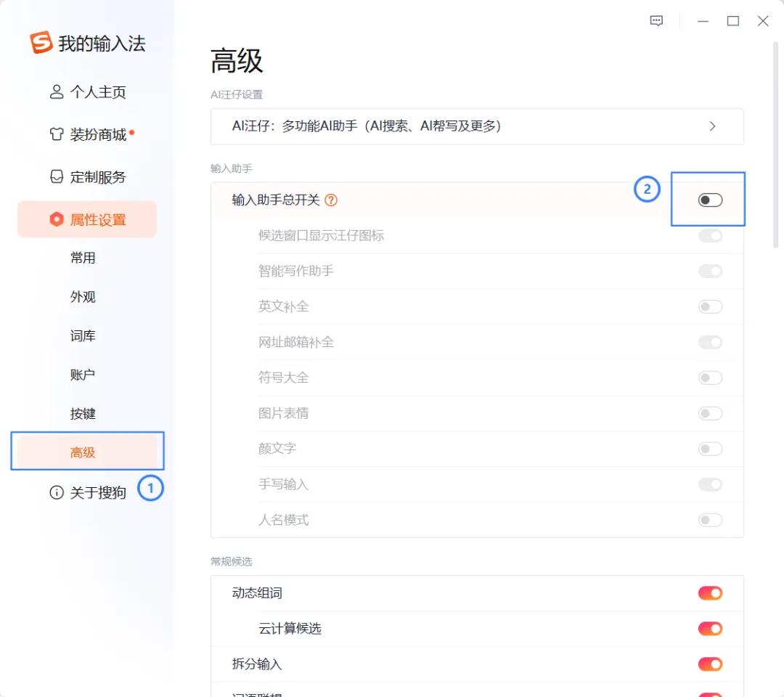
Task: Click the 装扮商城 shirt icon
Action: click(x=57, y=134)
